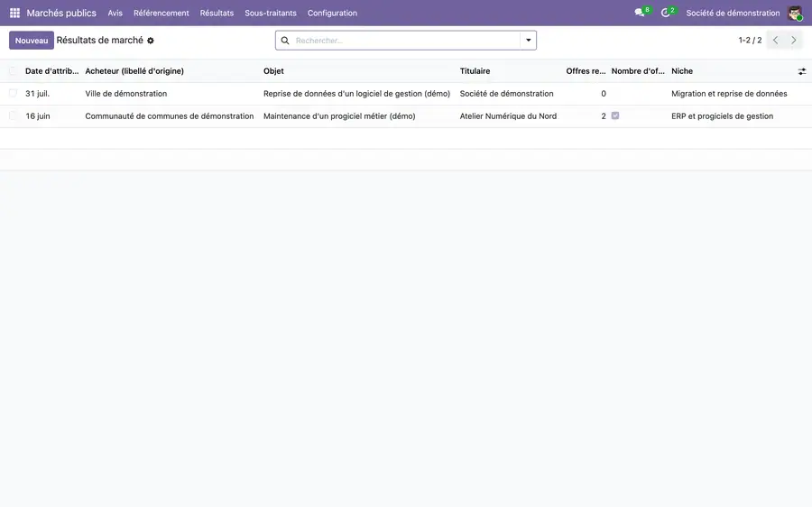Toggle Nombre d'offres checkbox for Atelier Numérique row
Viewport: 812px width, 507px height.
point(615,115)
